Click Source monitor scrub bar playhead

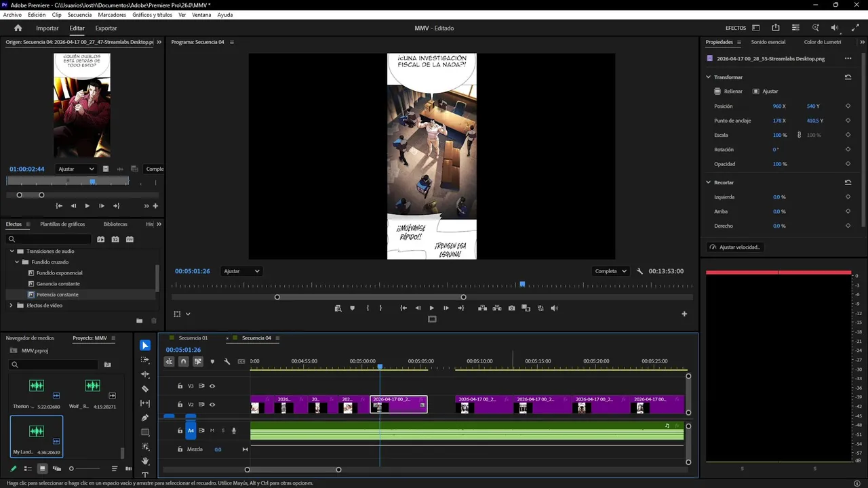[x=93, y=182]
